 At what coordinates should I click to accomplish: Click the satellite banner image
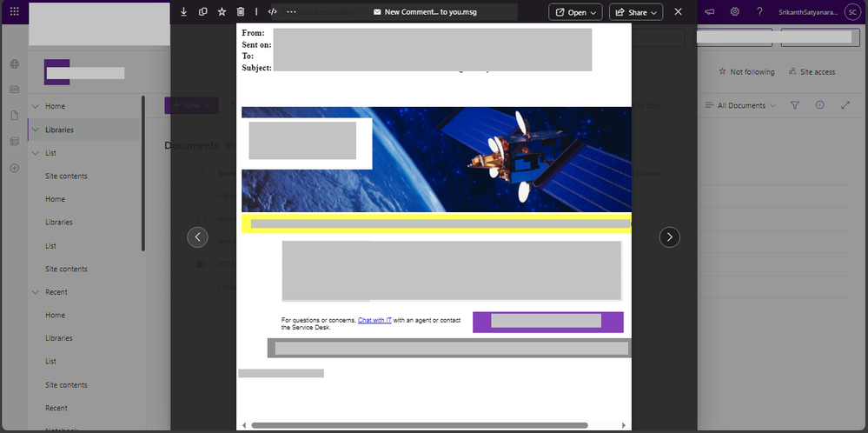(437, 159)
